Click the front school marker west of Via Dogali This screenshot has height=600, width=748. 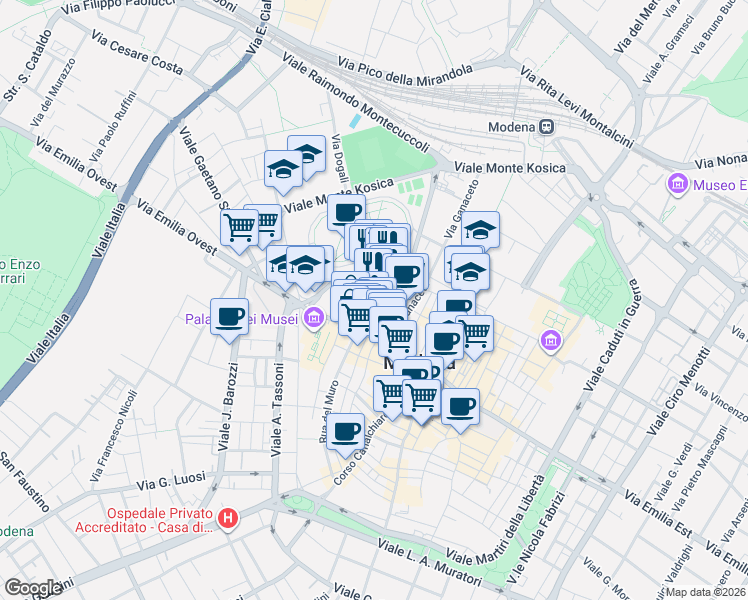pyautogui.click(x=283, y=172)
